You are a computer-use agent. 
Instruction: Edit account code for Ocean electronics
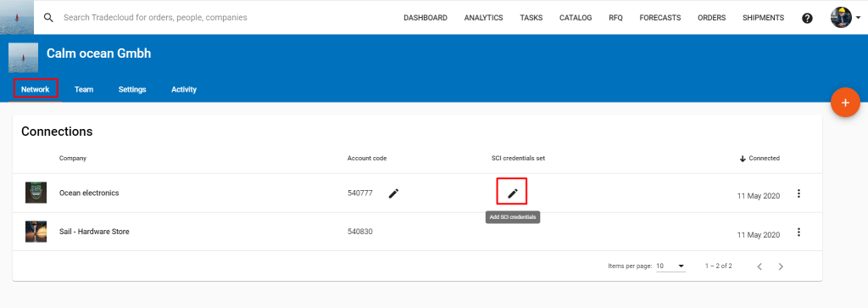click(393, 193)
